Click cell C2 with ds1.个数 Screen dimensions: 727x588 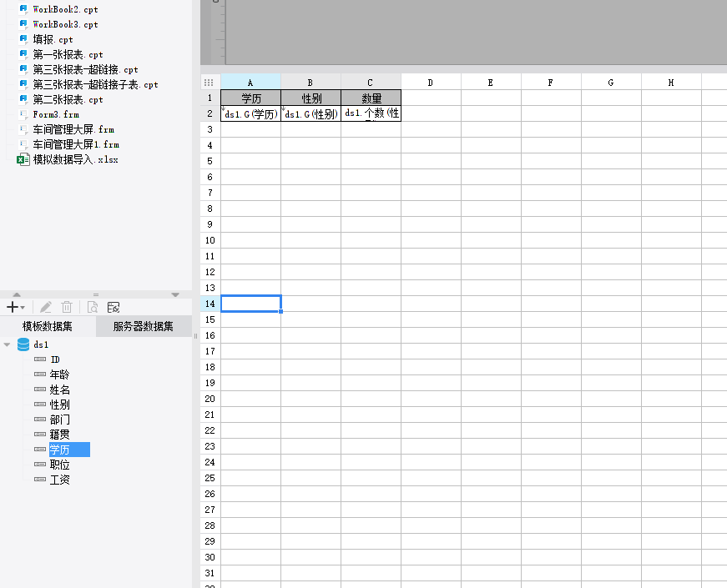coord(371,113)
